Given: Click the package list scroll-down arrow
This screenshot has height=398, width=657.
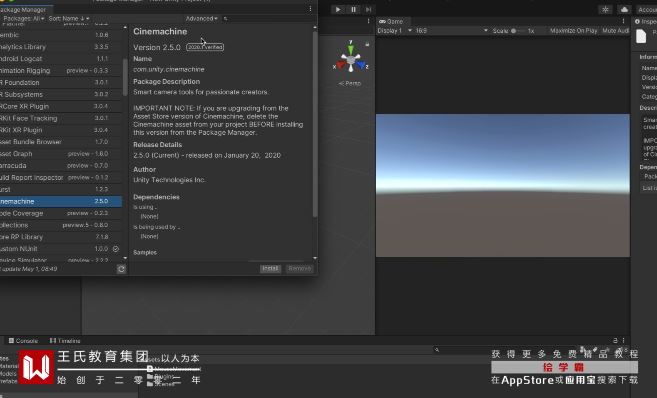Looking at the screenshot, I should (x=125, y=258).
